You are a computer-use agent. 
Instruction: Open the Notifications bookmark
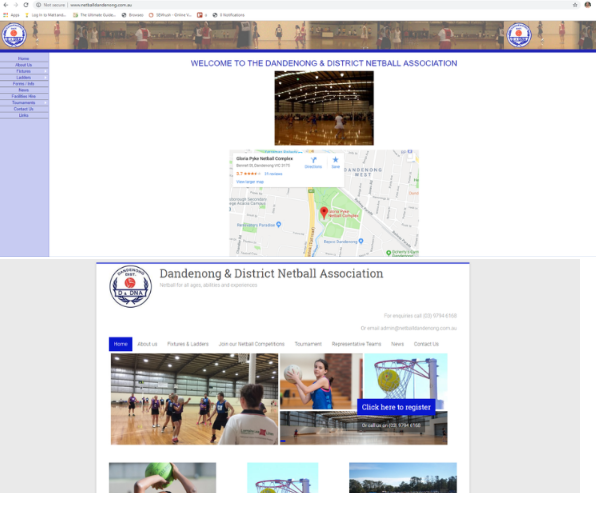pyautogui.click(x=228, y=15)
